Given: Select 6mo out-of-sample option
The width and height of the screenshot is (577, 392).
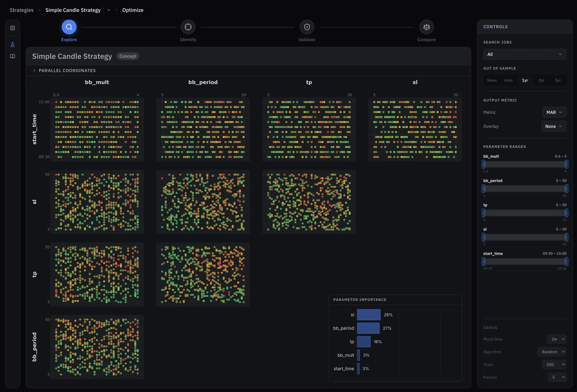Looking at the screenshot, I should (x=508, y=80).
